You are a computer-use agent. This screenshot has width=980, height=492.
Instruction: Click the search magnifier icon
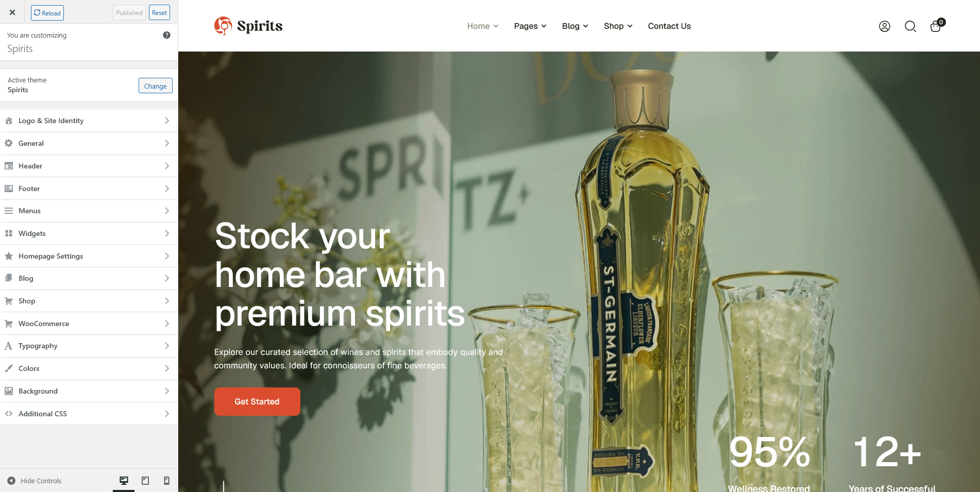click(910, 26)
